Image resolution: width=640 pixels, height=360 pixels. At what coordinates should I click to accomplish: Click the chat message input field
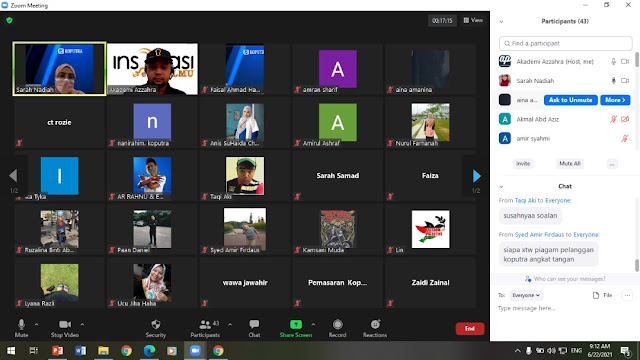point(565,308)
